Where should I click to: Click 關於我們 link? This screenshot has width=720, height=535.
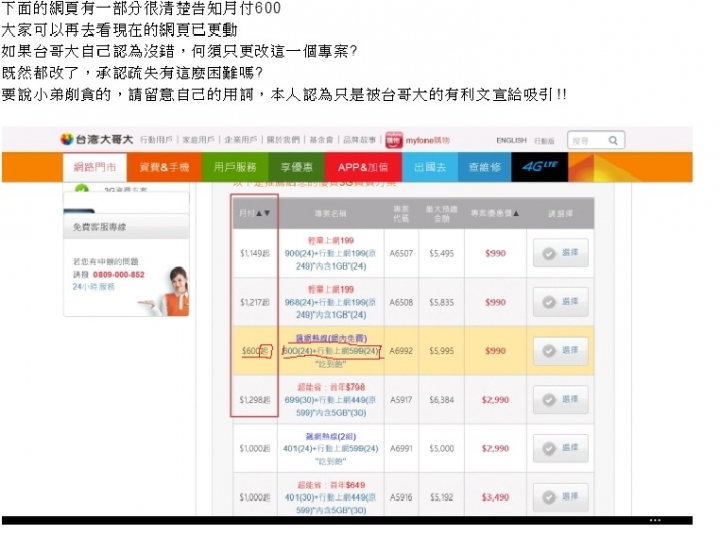pos(283,140)
